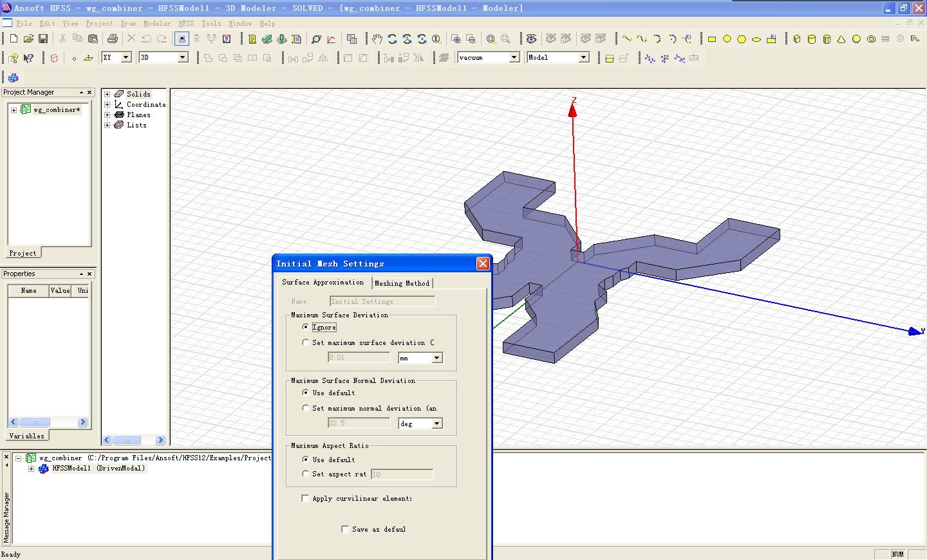Select the Draw Sphere tool
Viewport: 927px width, 560px height.
[x=856, y=39]
